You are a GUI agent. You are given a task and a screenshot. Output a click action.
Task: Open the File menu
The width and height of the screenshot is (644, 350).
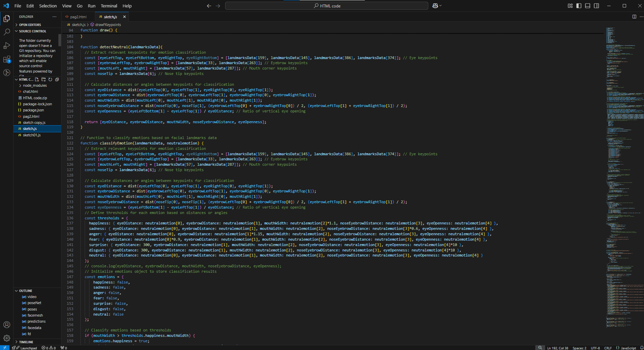(x=18, y=6)
